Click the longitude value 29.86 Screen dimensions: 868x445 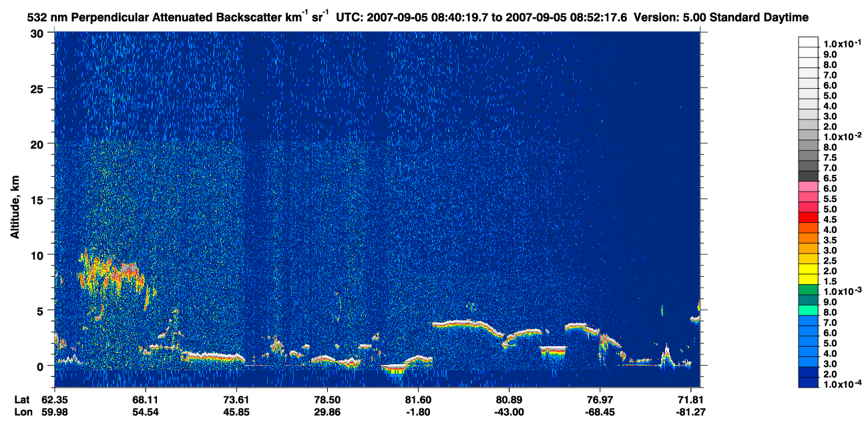click(327, 412)
